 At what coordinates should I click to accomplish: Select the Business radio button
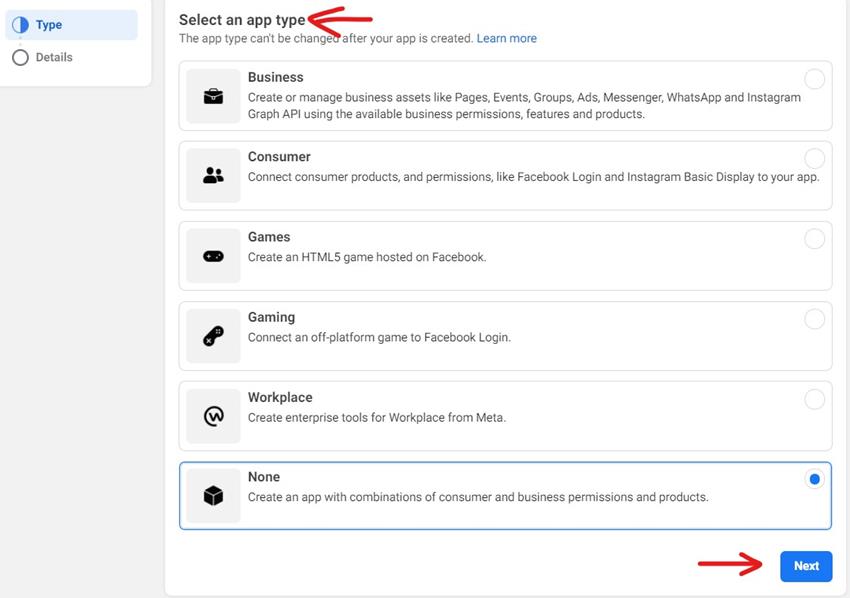tap(815, 77)
